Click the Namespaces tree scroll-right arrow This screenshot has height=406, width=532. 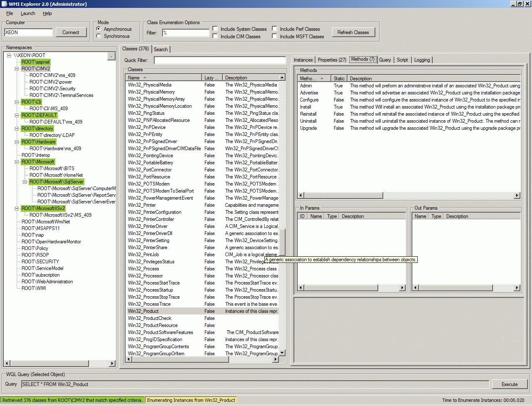click(112, 364)
